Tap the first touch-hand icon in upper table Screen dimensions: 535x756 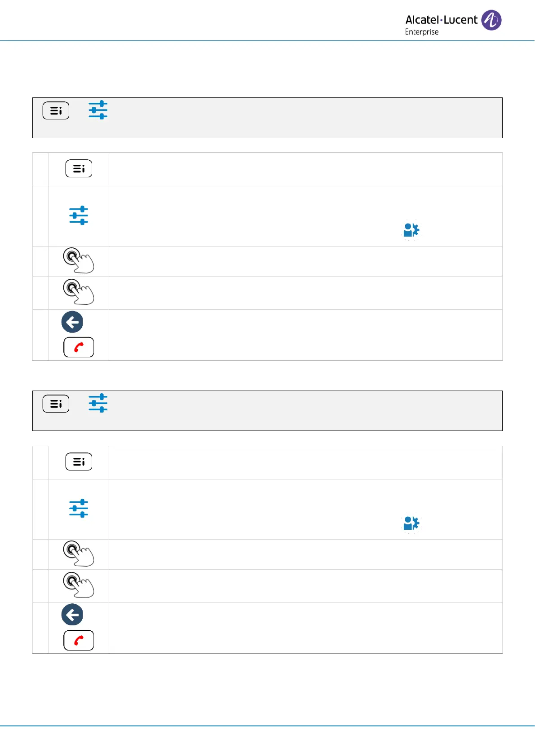78,260
